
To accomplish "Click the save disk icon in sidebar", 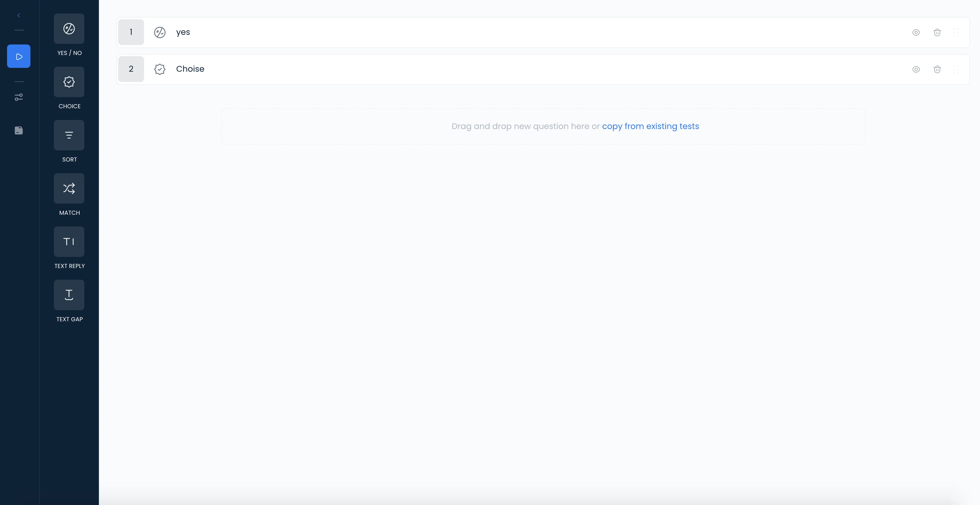I will (19, 130).
